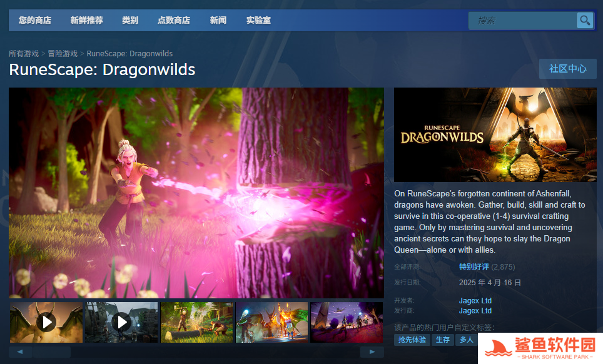Open the 特别好评 reviews link
603x364 pixels.
click(x=474, y=267)
